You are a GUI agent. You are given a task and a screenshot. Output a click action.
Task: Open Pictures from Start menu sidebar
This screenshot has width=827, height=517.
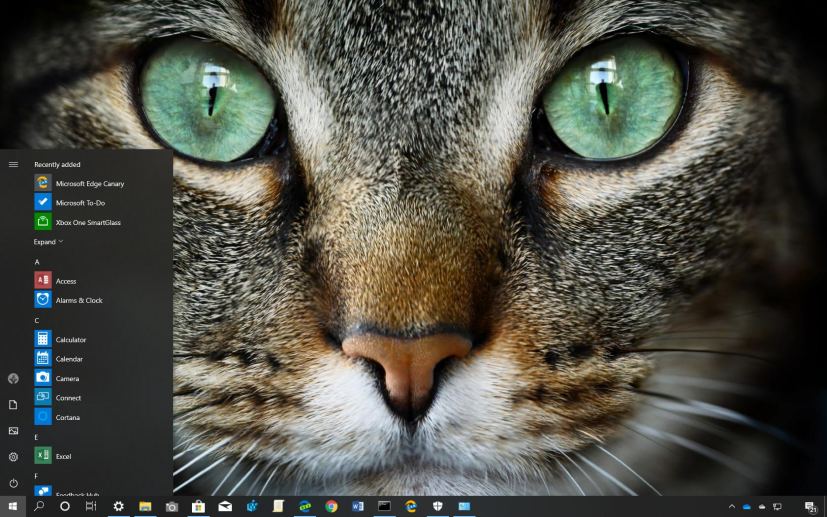pyautogui.click(x=14, y=430)
